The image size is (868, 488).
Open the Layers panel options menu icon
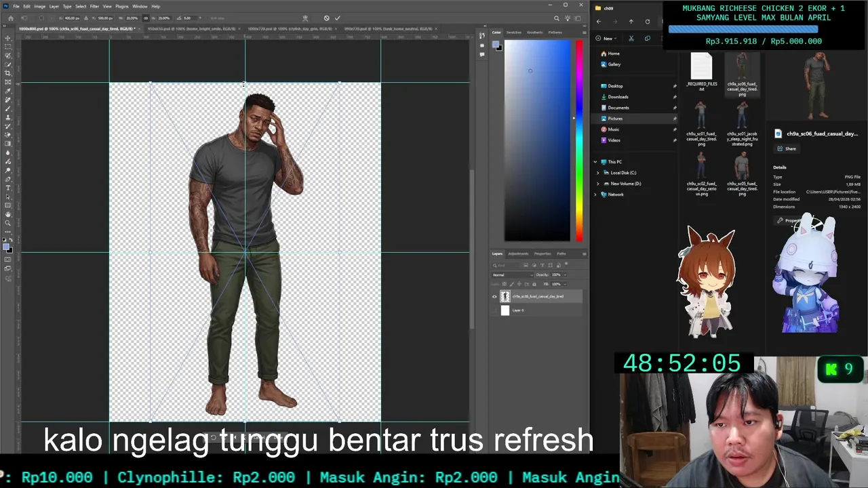pos(585,254)
